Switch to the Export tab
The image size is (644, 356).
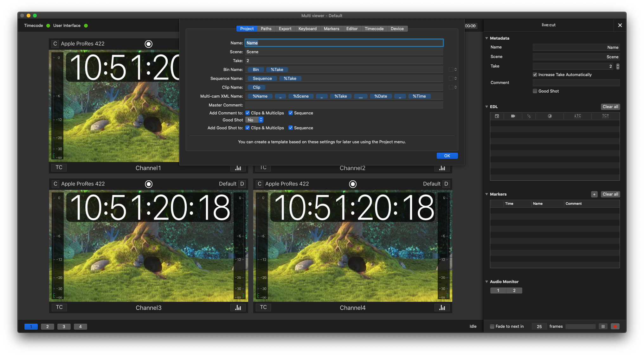pyautogui.click(x=285, y=29)
